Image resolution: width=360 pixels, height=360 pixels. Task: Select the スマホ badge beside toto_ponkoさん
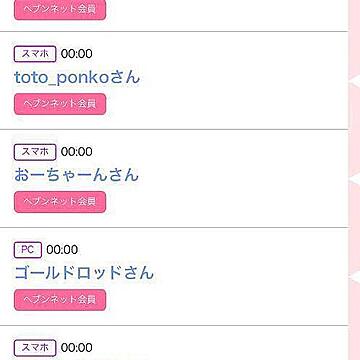(x=35, y=54)
